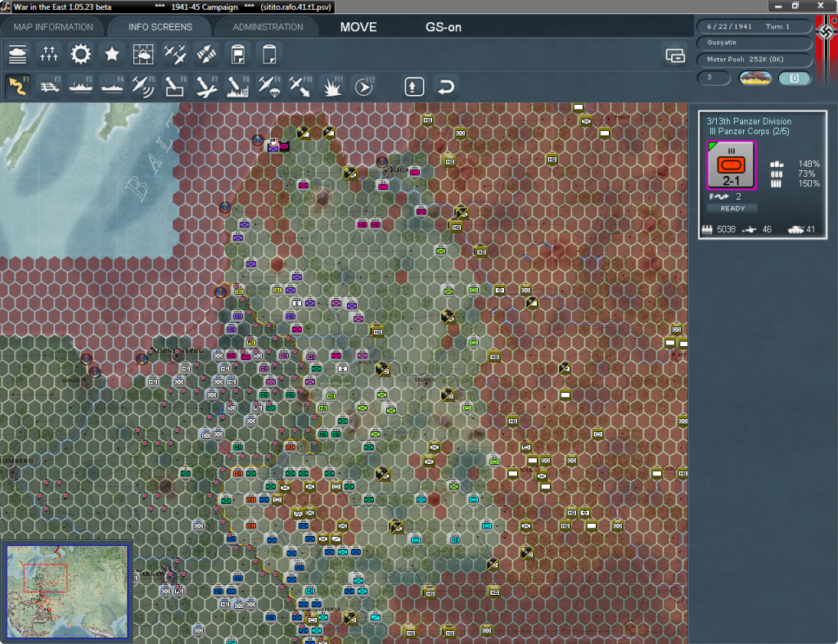This screenshot has width=838, height=644.
Task: Open the losses screen with cross markers
Action: tap(48, 54)
